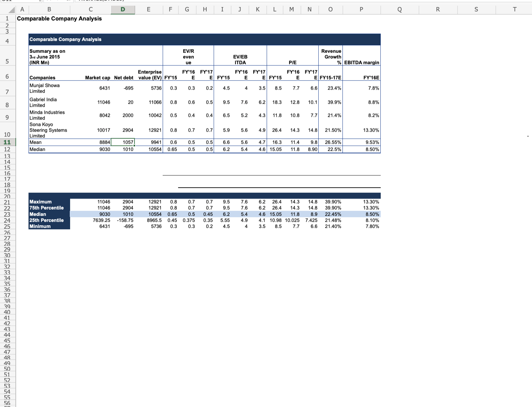532x407 pixels.
Task: Click the 'Median' label in row 12
Action: 37,149
